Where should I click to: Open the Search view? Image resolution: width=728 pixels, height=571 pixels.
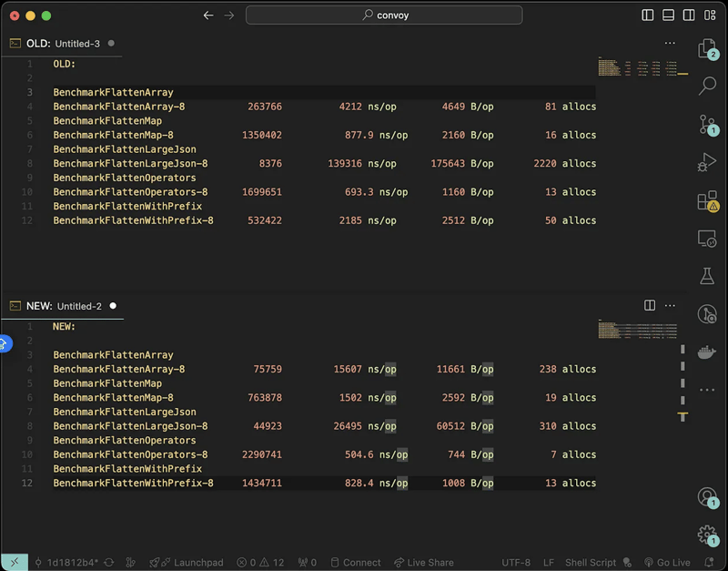click(x=706, y=87)
